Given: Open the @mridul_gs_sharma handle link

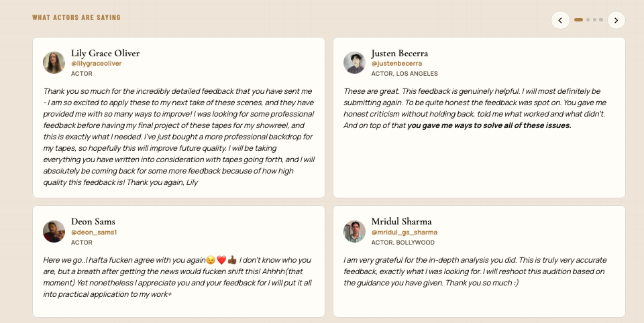Looking at the screenshot, I should click(x=404, y=233).
